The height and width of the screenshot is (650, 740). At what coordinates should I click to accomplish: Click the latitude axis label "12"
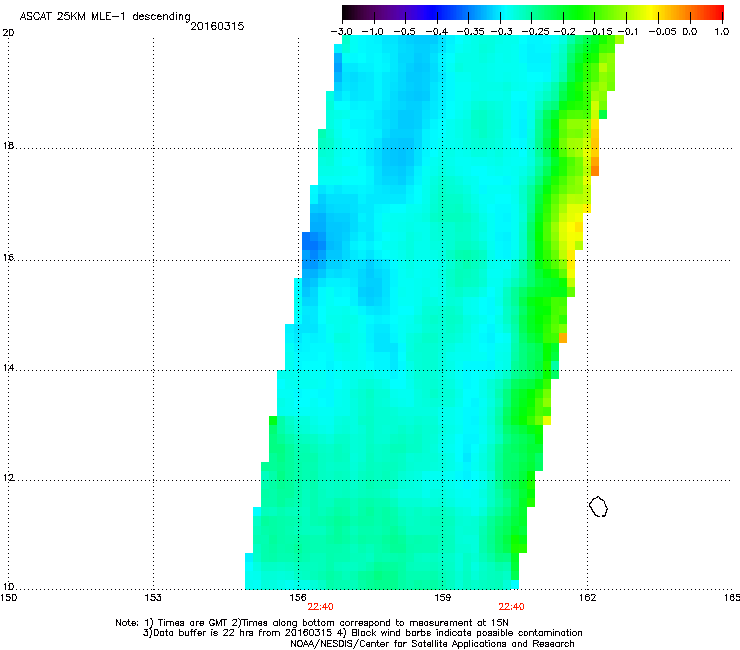pyautogui.click(x=8, y=477)
